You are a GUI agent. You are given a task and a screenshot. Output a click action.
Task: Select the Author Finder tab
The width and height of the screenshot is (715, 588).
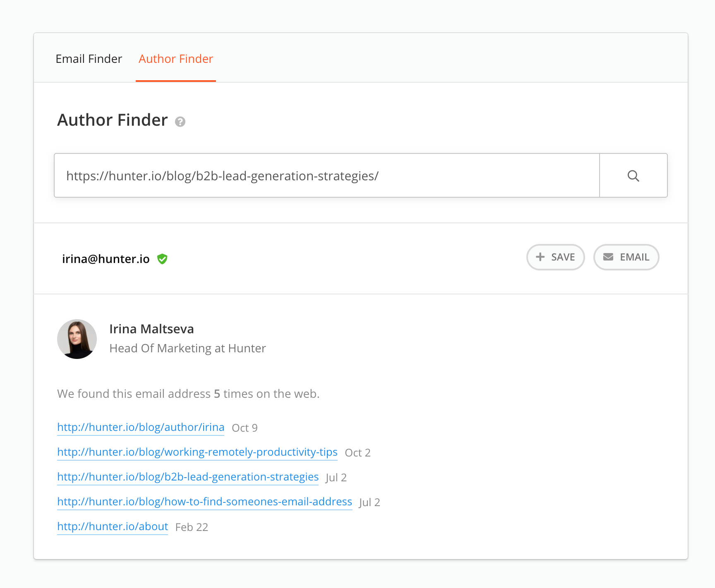click(x=176, y=59)
